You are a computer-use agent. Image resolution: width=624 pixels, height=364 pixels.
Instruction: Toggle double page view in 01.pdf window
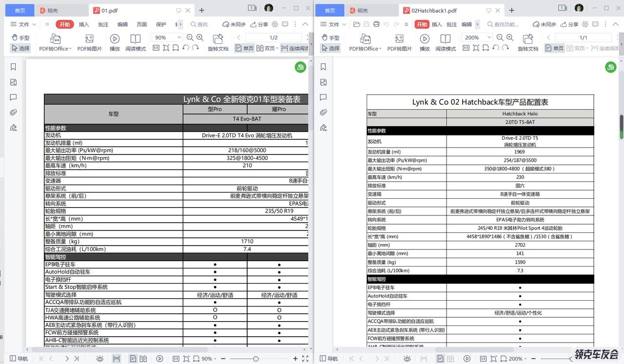coord(266,48)
